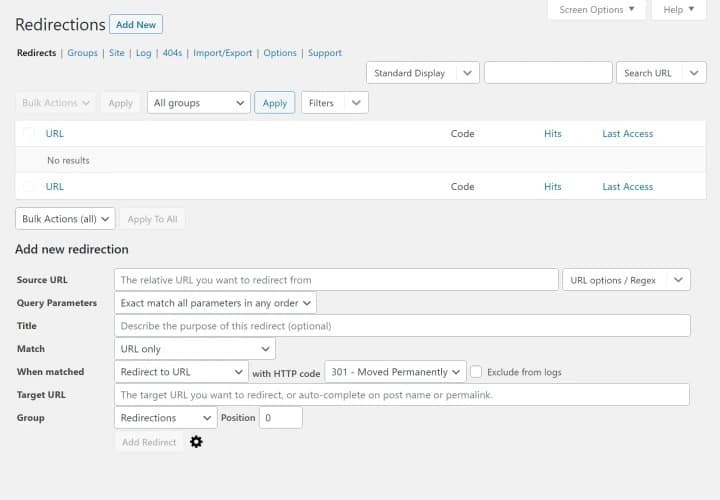Sort by URL in top header
Image resolution: width=720 pixels, height=500 pixels.
click(55, 134)
